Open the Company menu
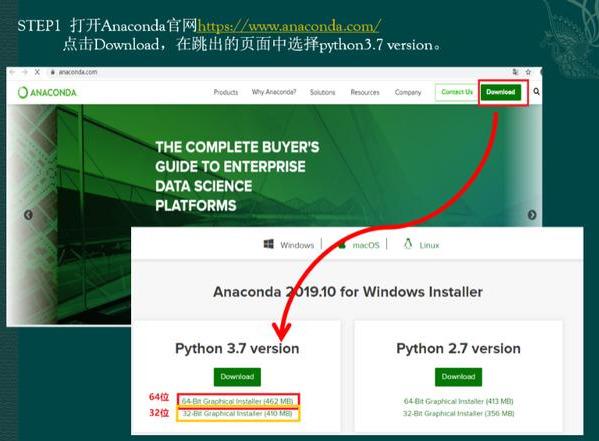 pyautogui.click(x=408, y=92)
